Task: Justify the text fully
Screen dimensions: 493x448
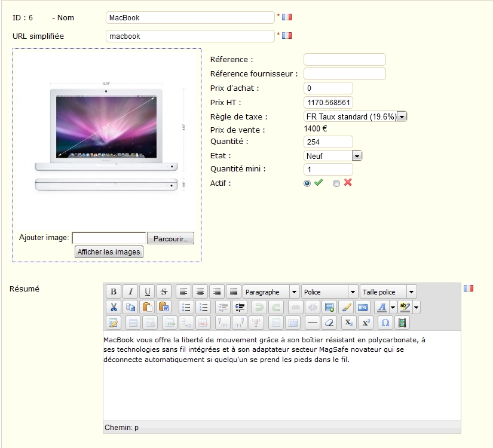Action: click(x=234, y=291)
